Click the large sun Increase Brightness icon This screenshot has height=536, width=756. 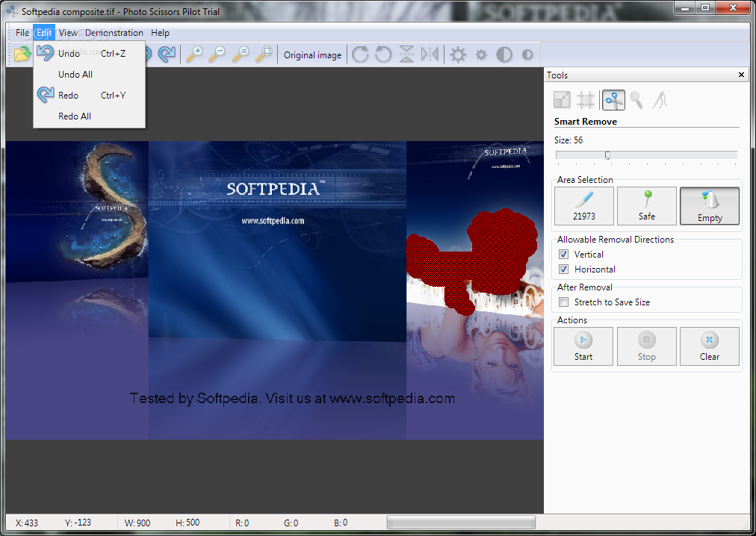coord(458,54)
